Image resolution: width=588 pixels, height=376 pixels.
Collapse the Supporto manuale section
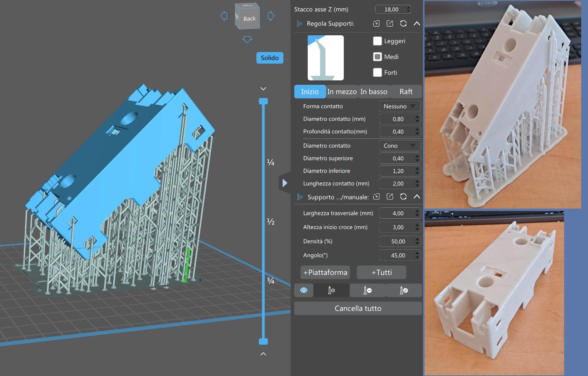pos(417,197)
